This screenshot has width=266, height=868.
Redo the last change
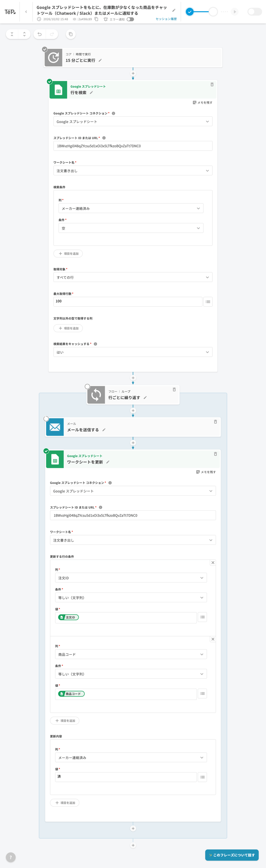coord(52,35)
